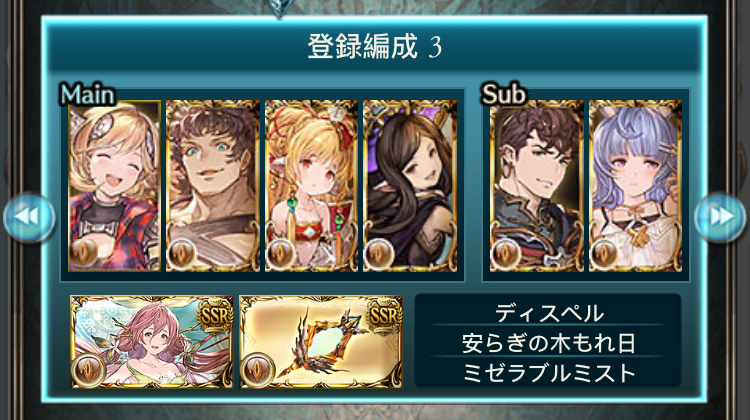The image size is (750, 420).
Task: Open the golden SSR weapon card
Action: point(320,342)
